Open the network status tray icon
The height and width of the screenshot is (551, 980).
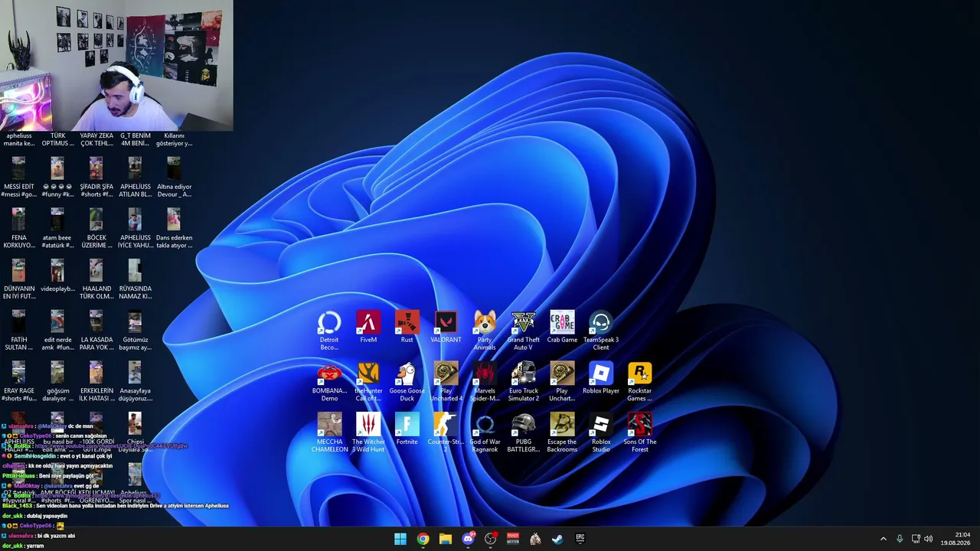[916, 539]
